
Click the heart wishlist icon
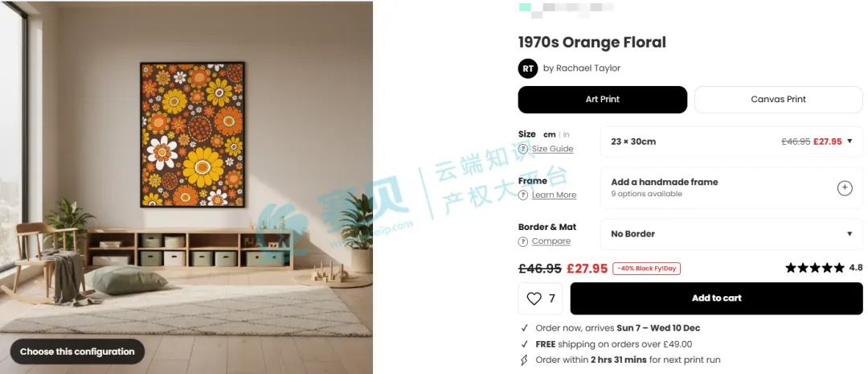(x=534, y=298)
